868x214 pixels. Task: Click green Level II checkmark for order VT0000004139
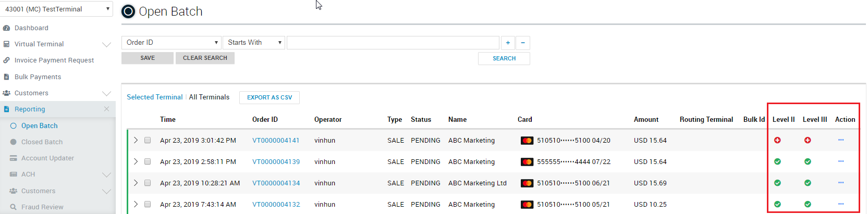(x=777, y=161)
